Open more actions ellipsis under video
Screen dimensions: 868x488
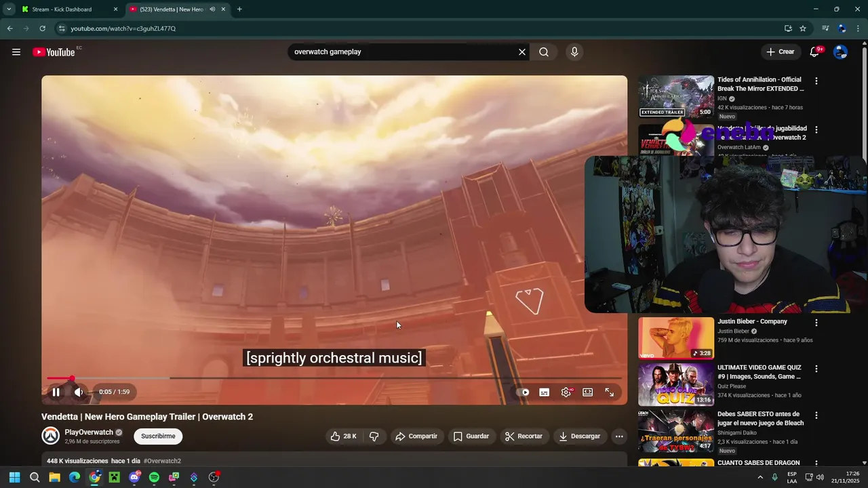[619, 436]
